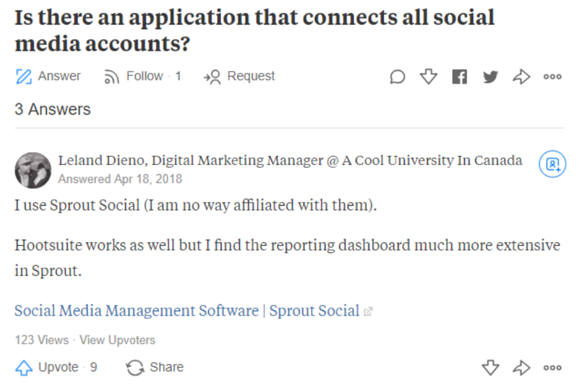The height and width of the screenshot is (387, 588).
Task: Click the 3 Answers heading
Action: point(53,109)
